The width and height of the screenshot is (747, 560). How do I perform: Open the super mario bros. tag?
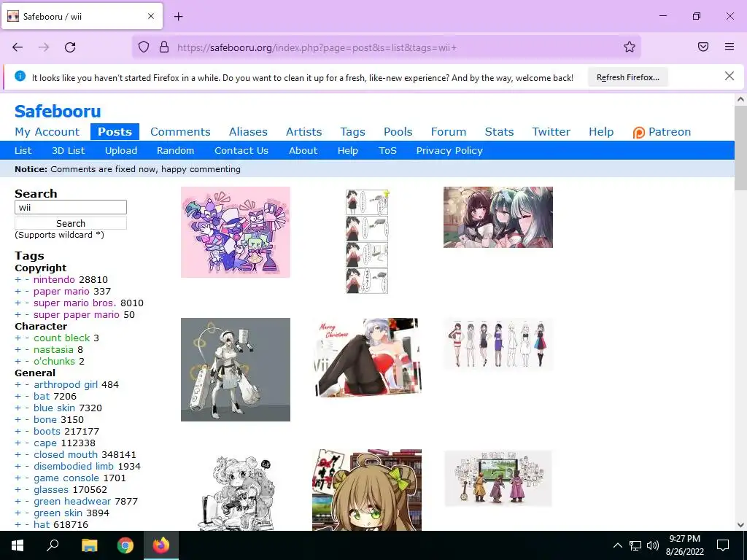(x=75, y=303)
